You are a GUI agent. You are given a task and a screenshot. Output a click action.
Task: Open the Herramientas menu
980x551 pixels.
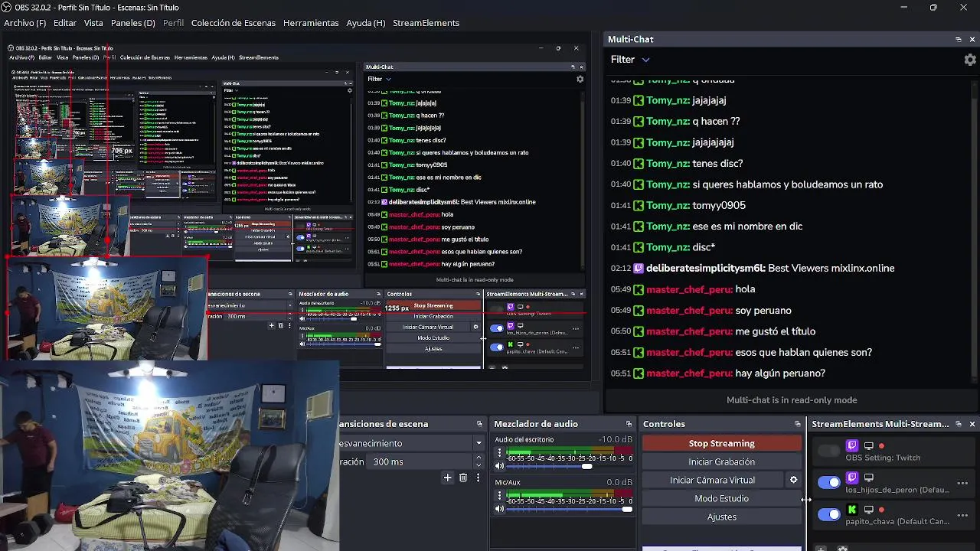pyautogui.click(x=311, y=23)
